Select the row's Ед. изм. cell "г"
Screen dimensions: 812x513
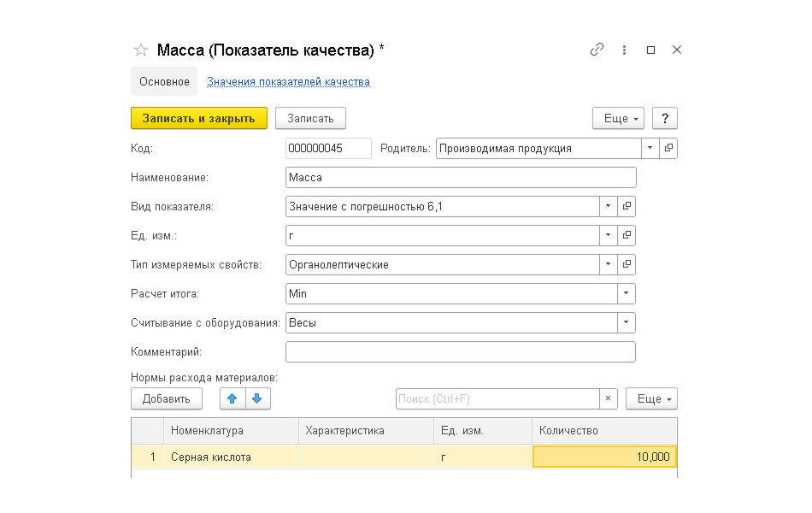(x=483, y=457)
